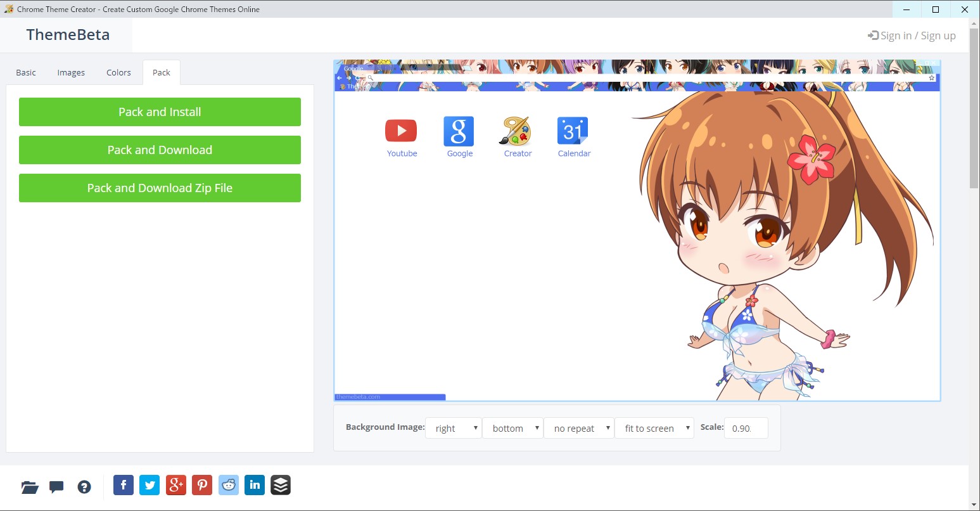Click the Calendar shortcut icon in preview

[x=573, y=131]
